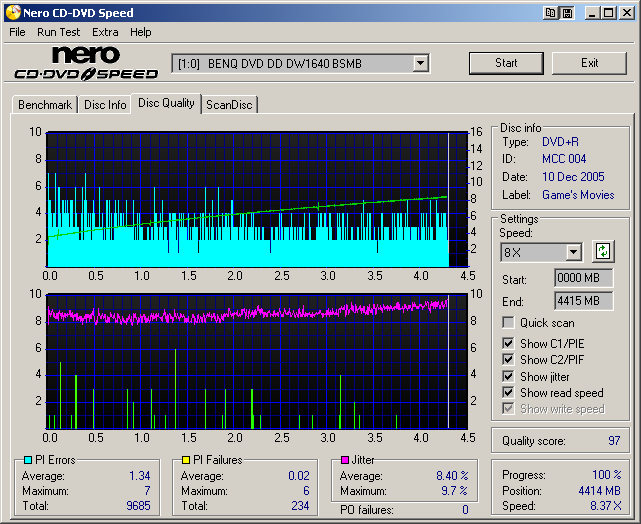Viewport: 641px width, 524px height.
Task: Click the Nero CD-DVD Speed logo
Action: click(86, 63)
